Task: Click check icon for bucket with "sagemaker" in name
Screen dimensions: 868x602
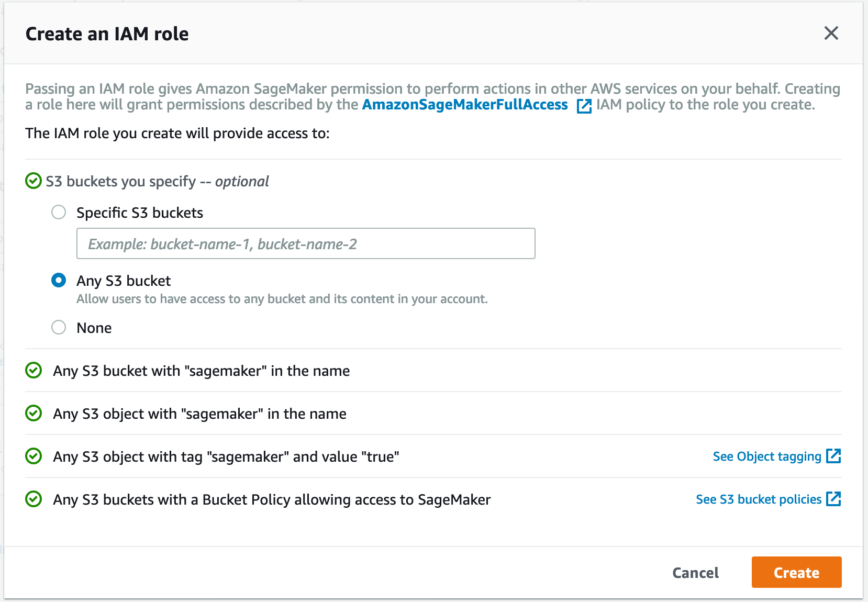Action: pos(34,371)
